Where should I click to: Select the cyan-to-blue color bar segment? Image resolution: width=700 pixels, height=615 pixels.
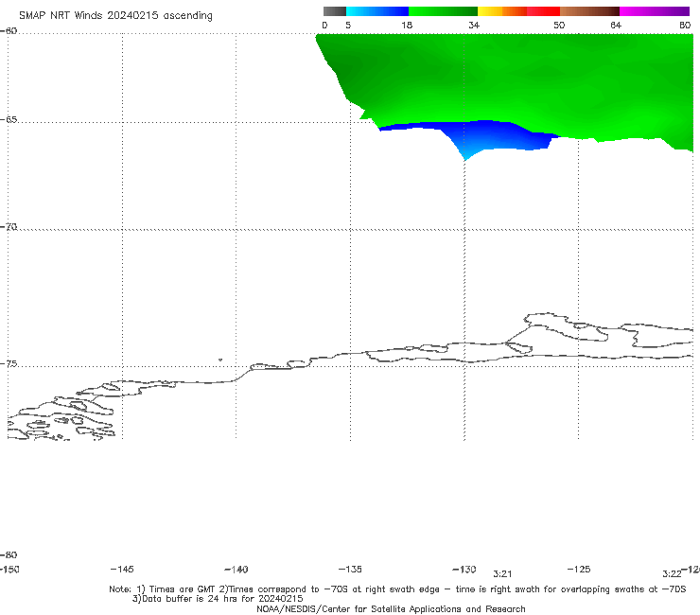(377, 11)
